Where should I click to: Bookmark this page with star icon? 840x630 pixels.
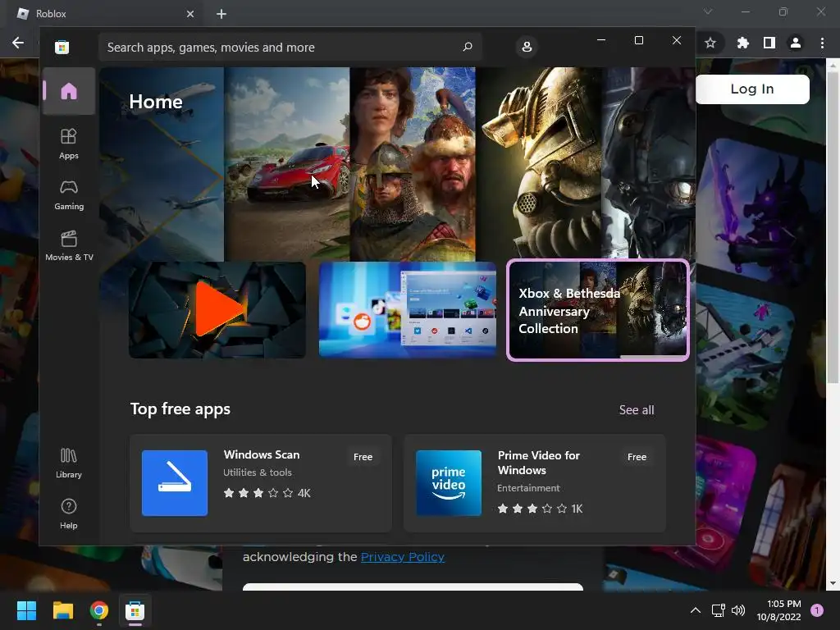[x=710, y=43]
